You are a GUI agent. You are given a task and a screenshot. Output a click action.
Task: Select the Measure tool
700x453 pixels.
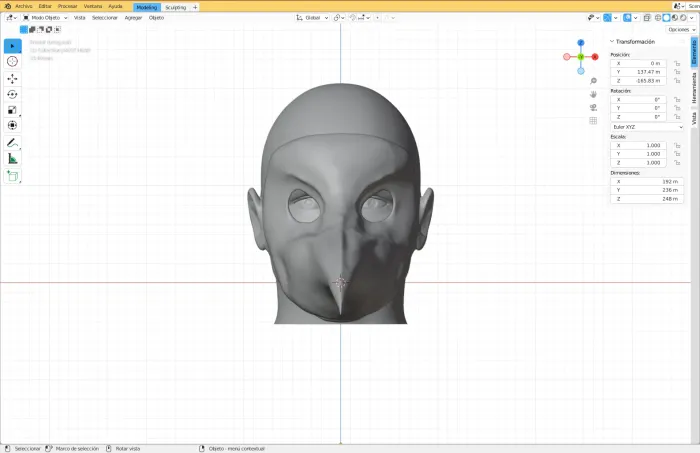tap(12, 159)
